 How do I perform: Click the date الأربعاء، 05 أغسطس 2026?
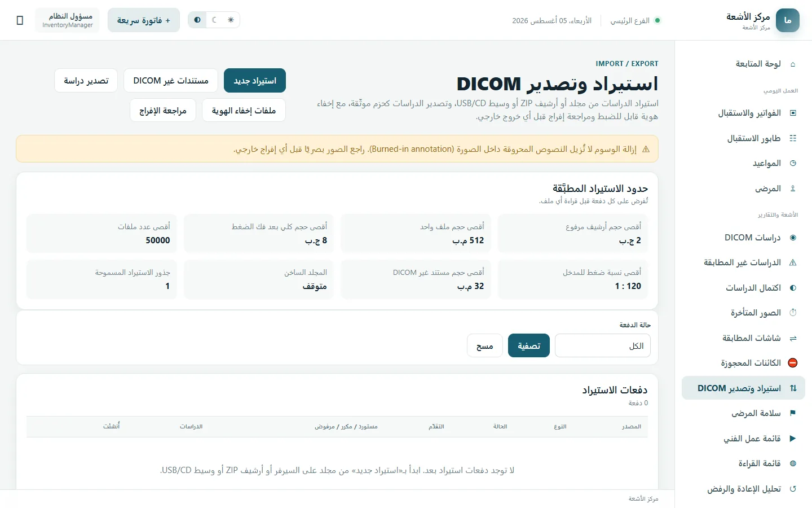(551, 21)
